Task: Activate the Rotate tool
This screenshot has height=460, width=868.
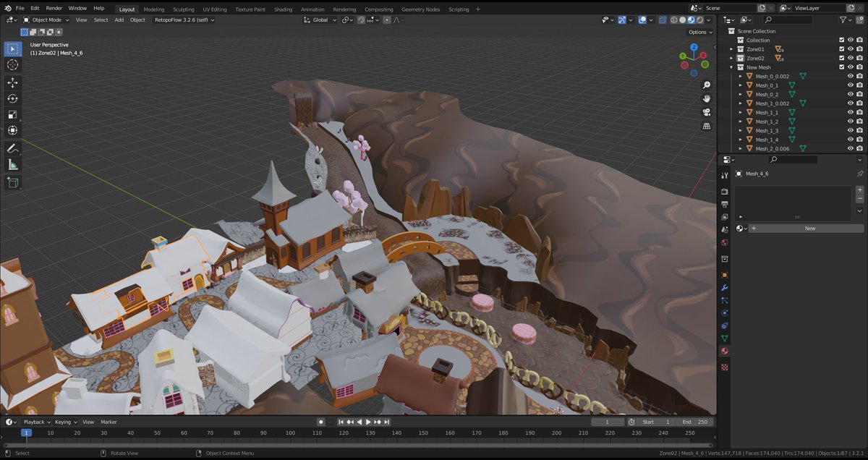Action: (12, 98)
